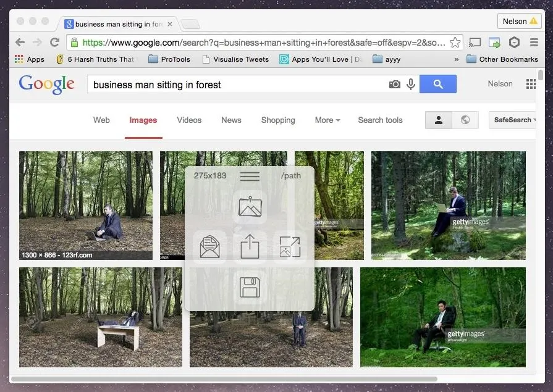Open the SafeSearch dropdown
This screenshot has height=392, width=553.
[x=513, y=120]
